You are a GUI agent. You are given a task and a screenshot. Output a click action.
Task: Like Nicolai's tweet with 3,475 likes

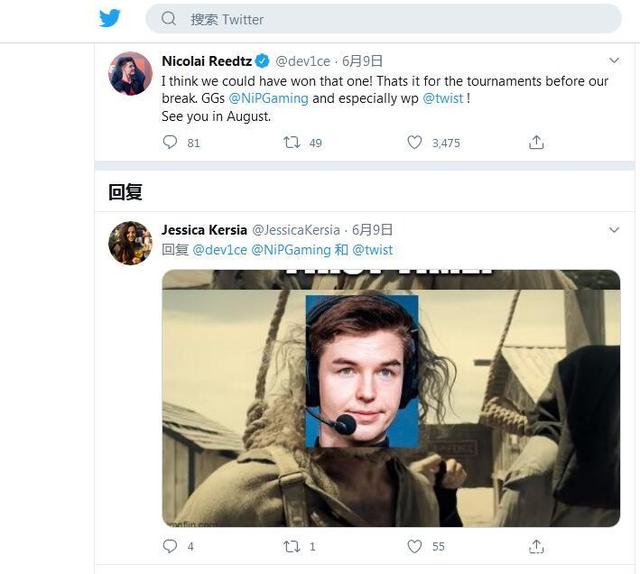(x=414, y=142)
